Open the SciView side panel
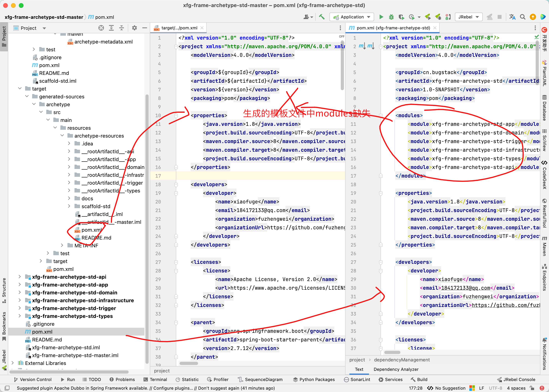Viewport: 549px width, 392px height. pyautogui.click(x=545, y=140)
